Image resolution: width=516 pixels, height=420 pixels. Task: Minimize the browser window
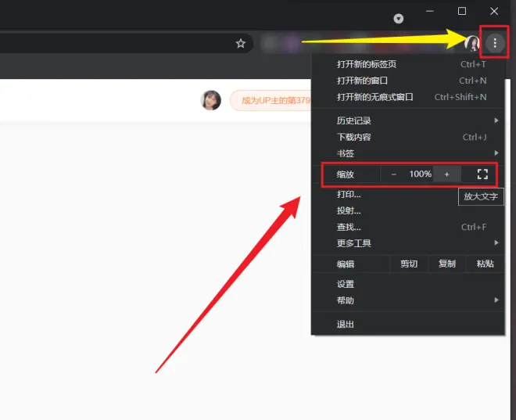(429, 11)
